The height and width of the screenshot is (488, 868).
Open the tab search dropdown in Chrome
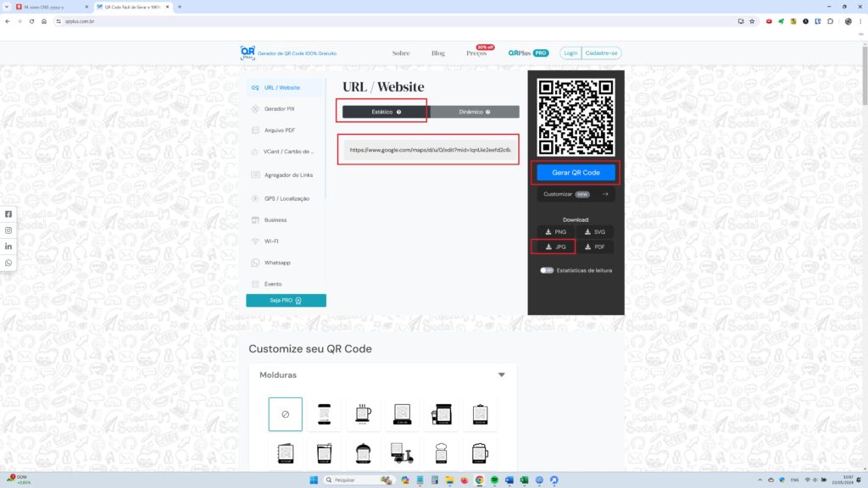click(7, 7)
